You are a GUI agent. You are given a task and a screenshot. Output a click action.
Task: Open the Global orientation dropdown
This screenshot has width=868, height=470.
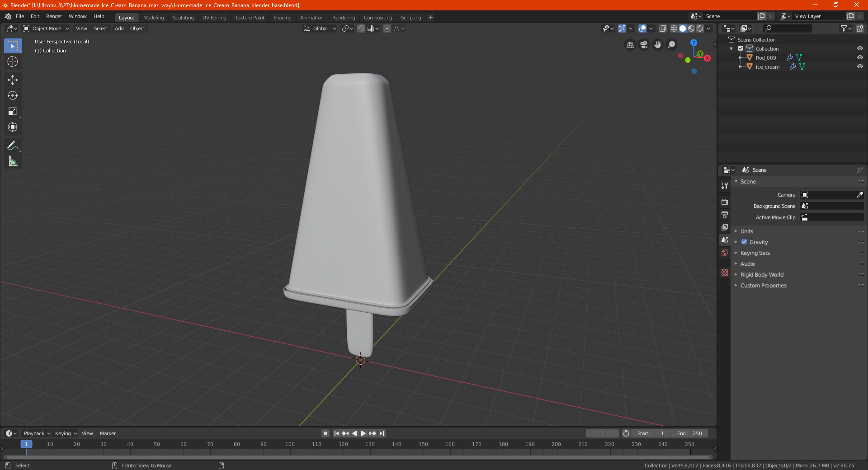tap(320, 28)
